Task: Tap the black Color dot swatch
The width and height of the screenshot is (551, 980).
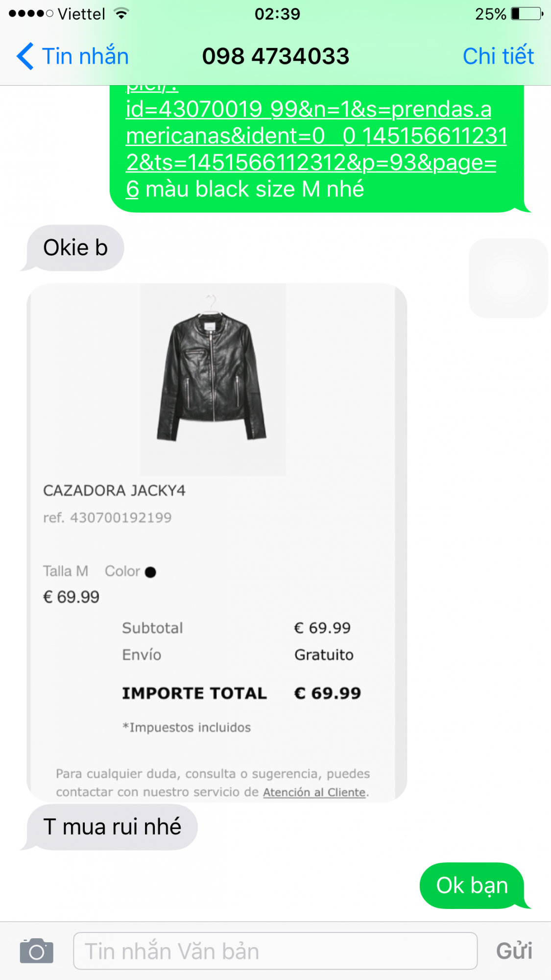Action: click(x=150, y=572)
